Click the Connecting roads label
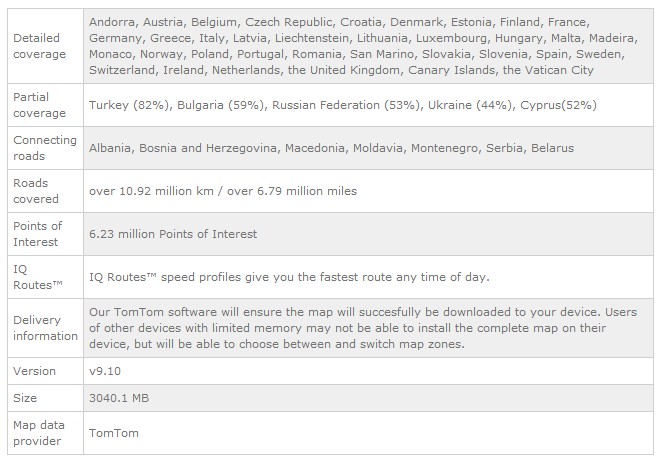 point(45,148)
